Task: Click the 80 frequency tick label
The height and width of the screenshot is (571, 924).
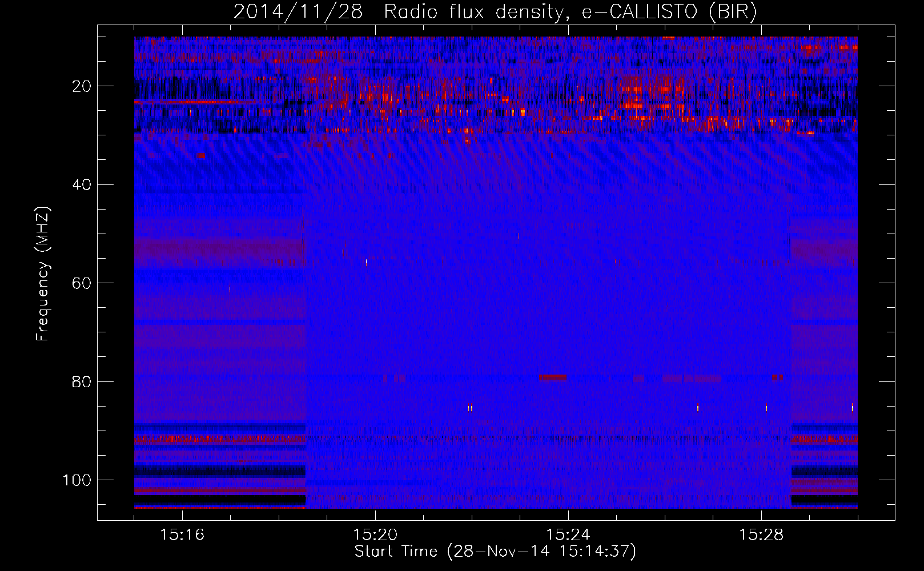Action: [82, 381]
